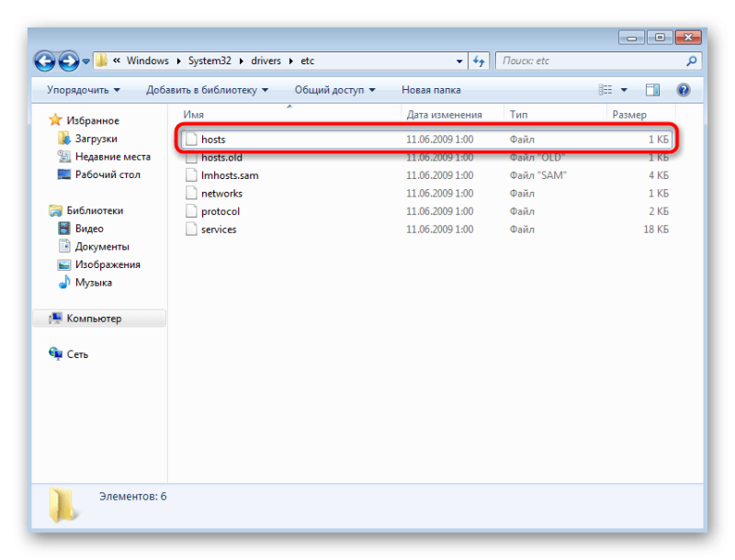Select the services file
This screenshot has width=735, height=560.
426,230
